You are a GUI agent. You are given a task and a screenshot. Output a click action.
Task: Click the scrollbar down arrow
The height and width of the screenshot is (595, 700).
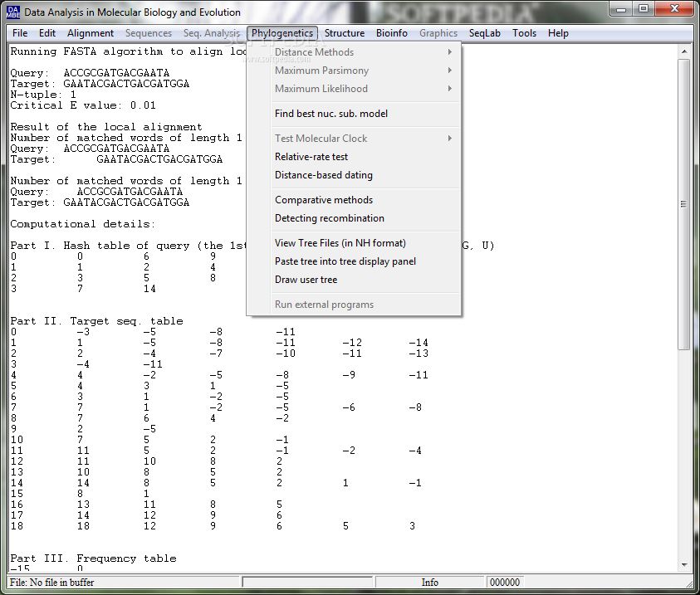[x=684, y=564]
